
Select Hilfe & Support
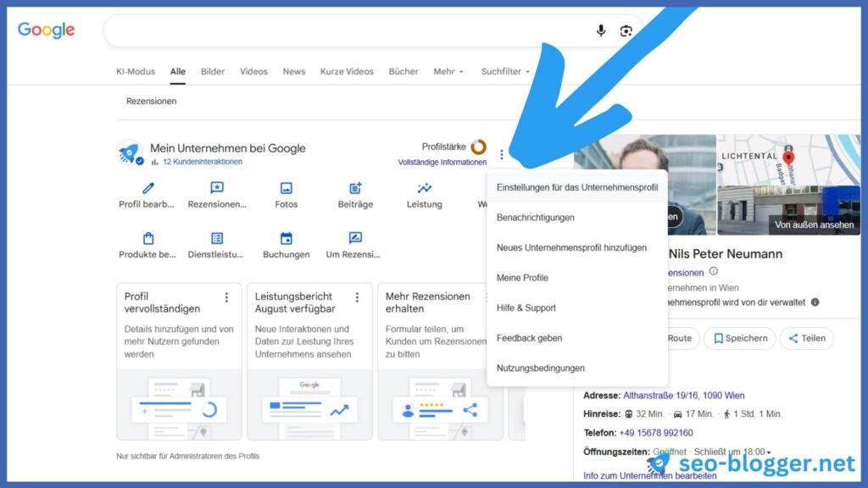pyautogui.click(x=577, y=308)
